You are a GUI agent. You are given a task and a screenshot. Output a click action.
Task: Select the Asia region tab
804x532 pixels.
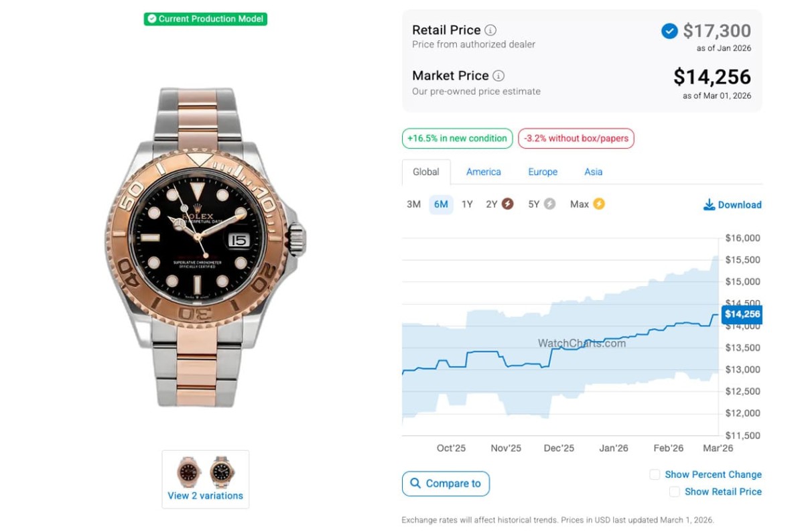pyautogui.click(x=593, y=172)
